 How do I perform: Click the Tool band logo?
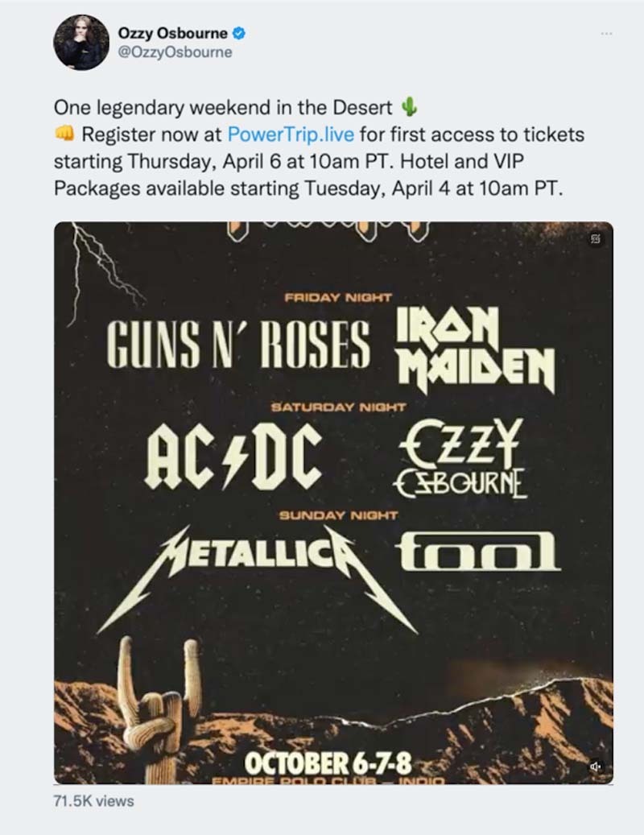(478, 553)
